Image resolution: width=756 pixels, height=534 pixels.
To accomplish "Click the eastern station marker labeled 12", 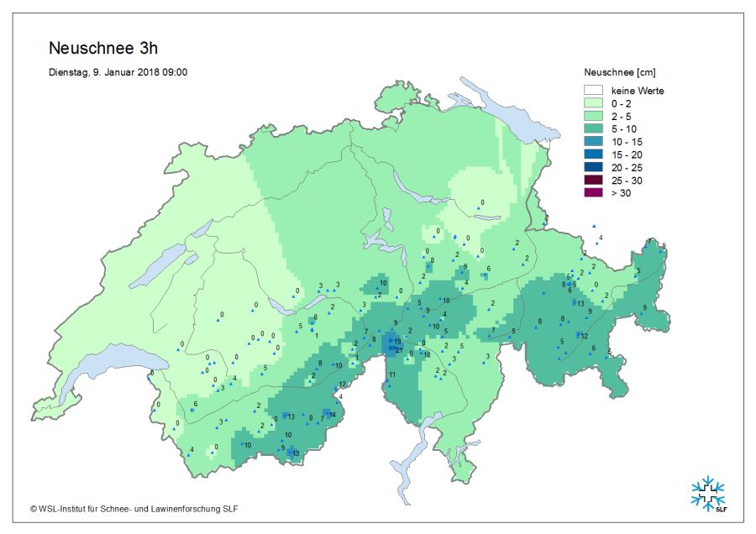I will pyautogui.click(x=578, y=336).
